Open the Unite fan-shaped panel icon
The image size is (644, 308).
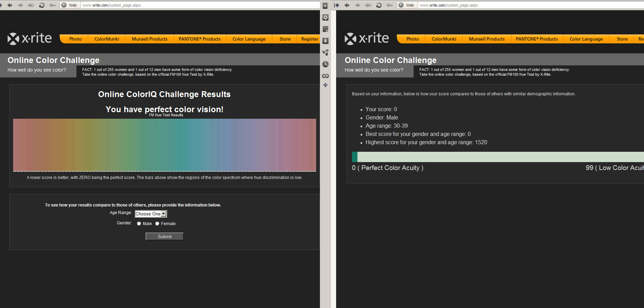(325, 53)
